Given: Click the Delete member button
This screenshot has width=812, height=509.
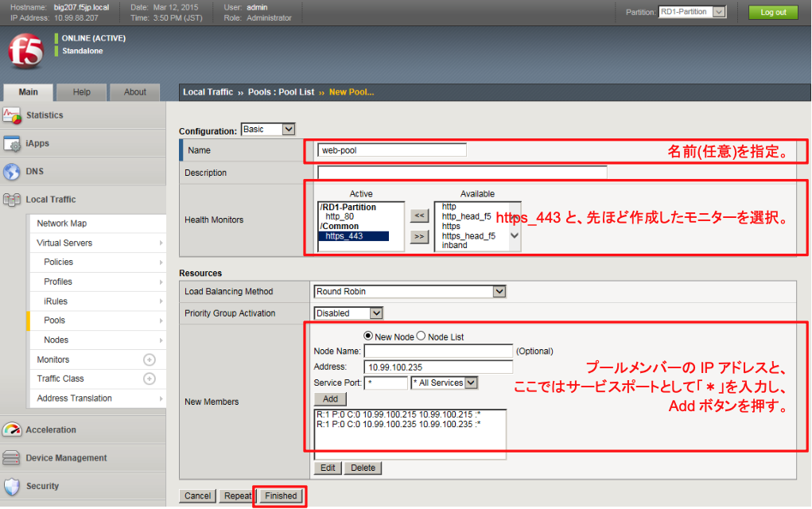Looking at the screenshot, I should click(x=363, y=468).
